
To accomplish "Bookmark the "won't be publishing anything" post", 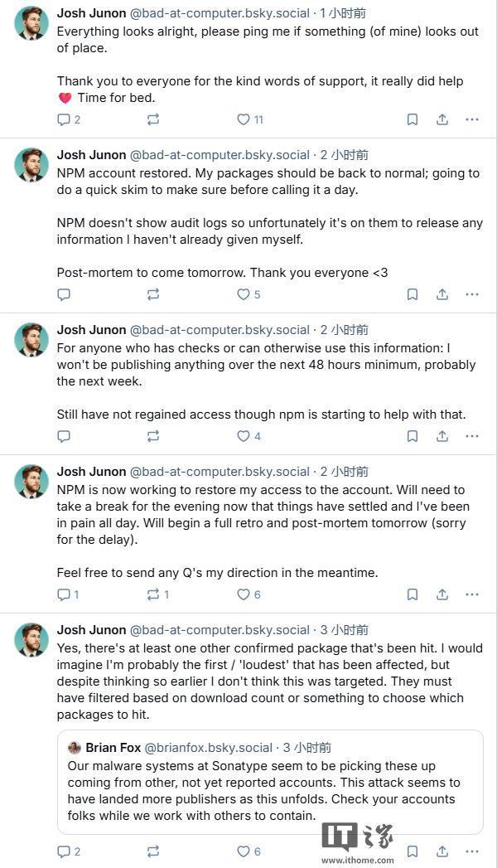I will pyautogui.click(x=412, y=436).
